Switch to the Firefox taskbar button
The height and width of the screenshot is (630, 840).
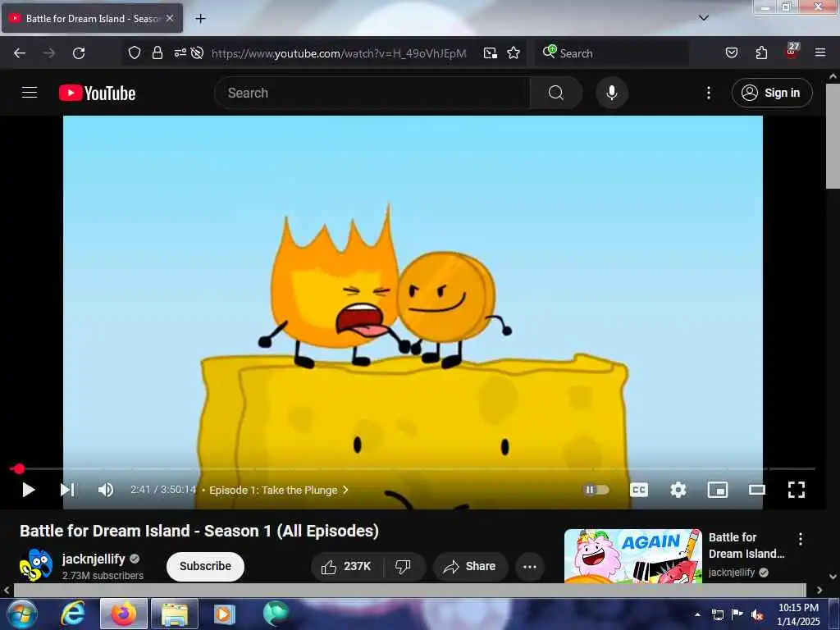tap(124, 614)
